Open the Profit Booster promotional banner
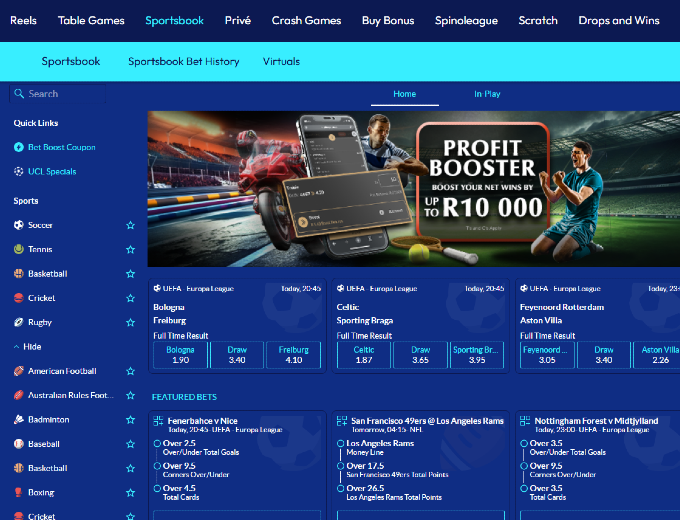The image size is (680, 520). click(414, 189)
